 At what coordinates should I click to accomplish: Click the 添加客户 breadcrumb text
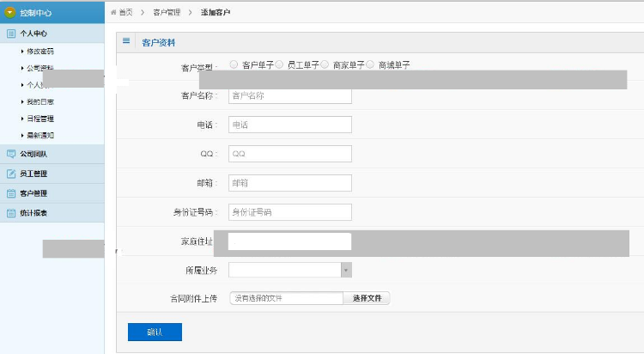pos(216,12)
